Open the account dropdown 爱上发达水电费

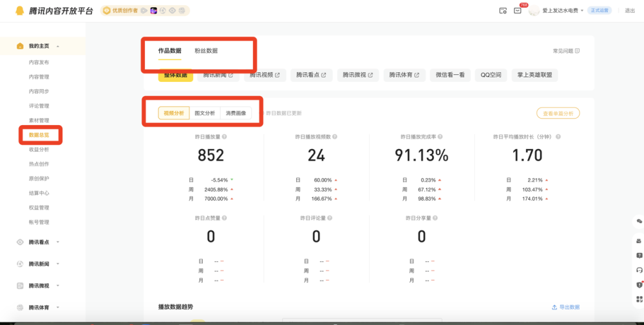point(563,11)
